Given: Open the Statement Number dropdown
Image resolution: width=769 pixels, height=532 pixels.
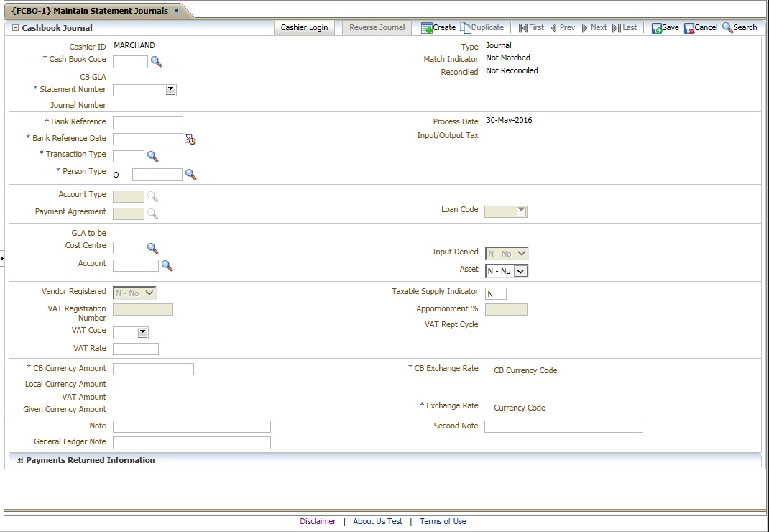Looking at the screenshot, I should pyautogui.click(x=170, y=90).
